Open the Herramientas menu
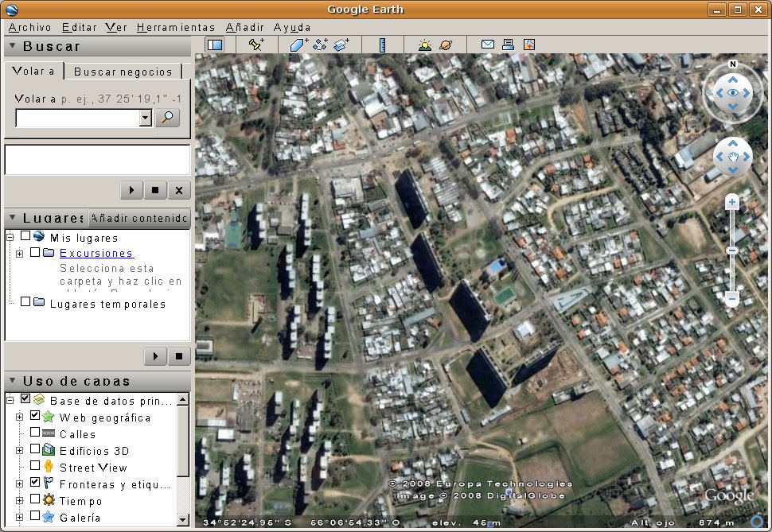The height and width of the screenshot is (532, 772). [x=176, y=28]
